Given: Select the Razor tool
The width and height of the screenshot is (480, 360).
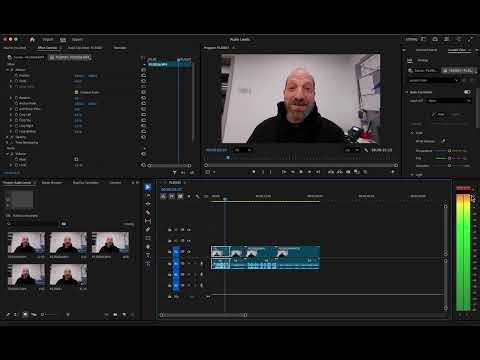Looking at the screenshot, I should pyautogui.click(x=148, y=212).
